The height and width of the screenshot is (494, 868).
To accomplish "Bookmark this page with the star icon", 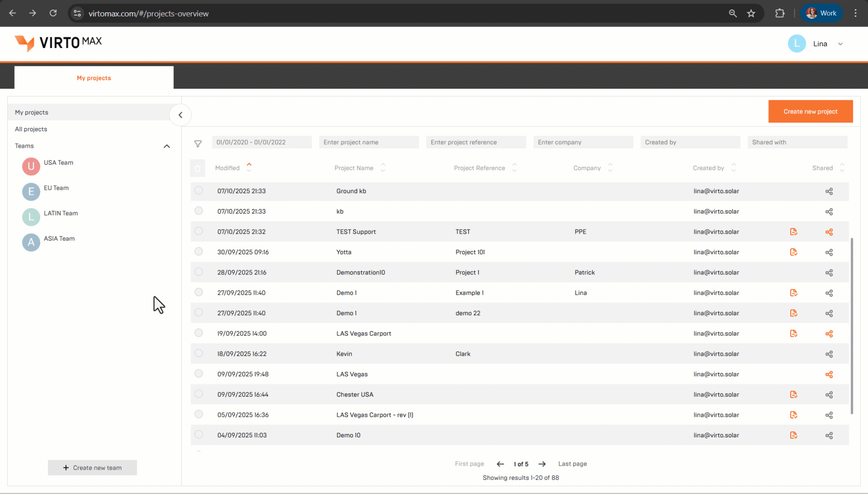I will point(751,13).
